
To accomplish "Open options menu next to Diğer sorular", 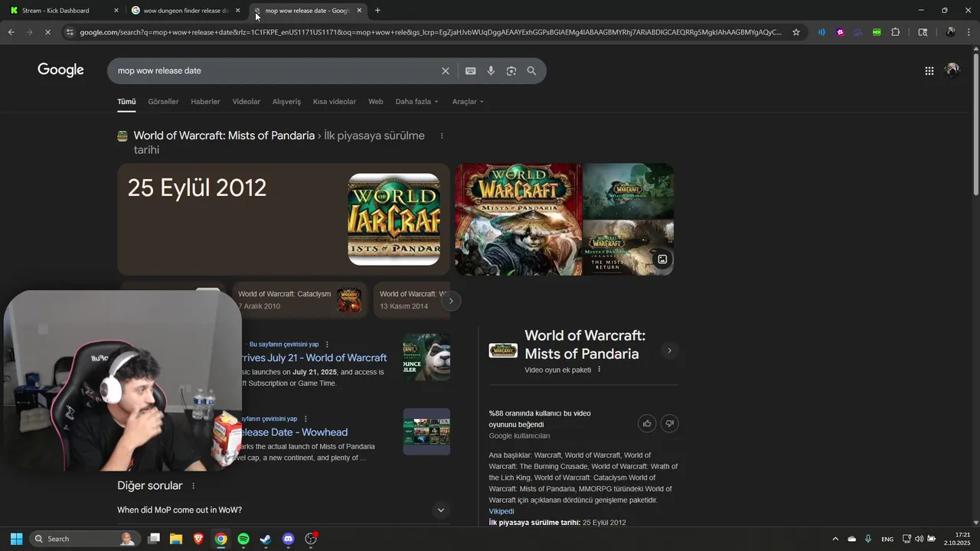I will (x=193, y=486).
